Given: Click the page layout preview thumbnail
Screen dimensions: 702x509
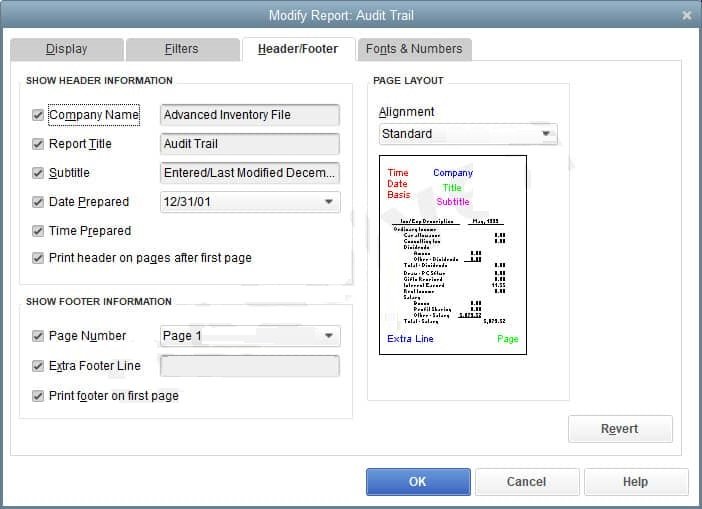Looking at the screenshot, I should pos(453,255).
